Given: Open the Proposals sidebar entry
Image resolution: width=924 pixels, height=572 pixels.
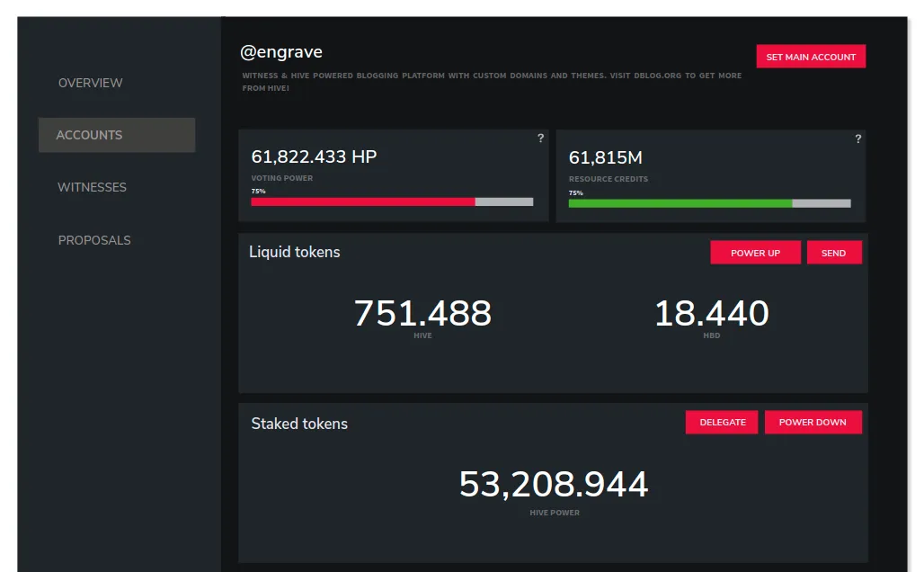Looking at the screenshot, I should coord(94,241).
